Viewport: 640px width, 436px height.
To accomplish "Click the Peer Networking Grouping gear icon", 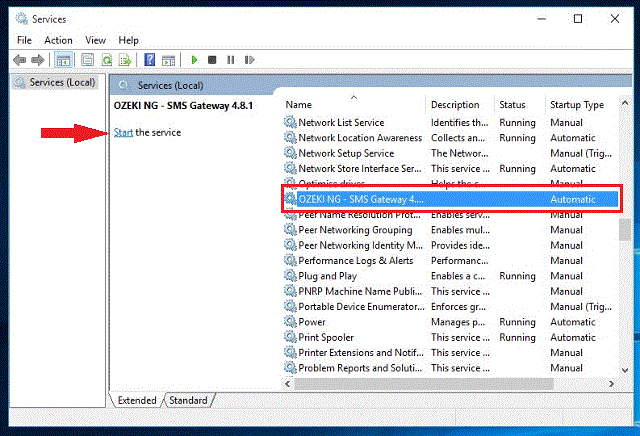I will pos(290,230).
